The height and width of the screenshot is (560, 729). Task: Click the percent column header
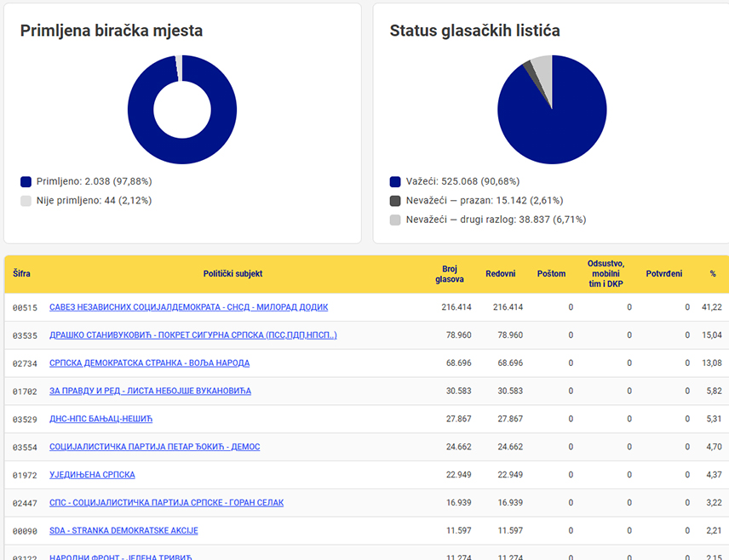pyautogui.click(x=713, y=274)
